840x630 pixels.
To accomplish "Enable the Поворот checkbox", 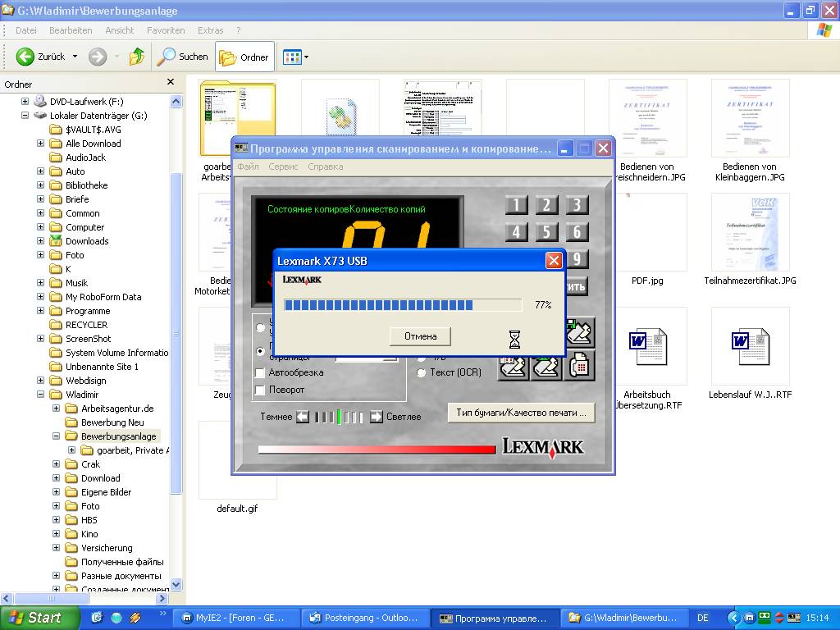I will [260, 390].
